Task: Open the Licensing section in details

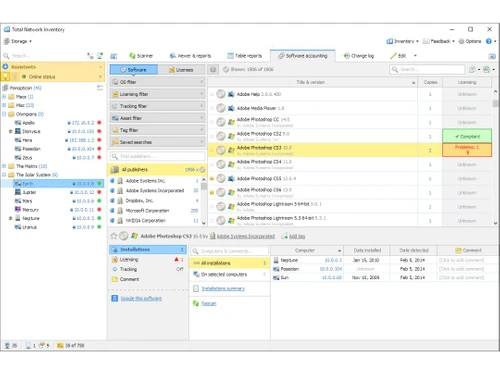Action: pyautogui.click(x=148, y=259)
